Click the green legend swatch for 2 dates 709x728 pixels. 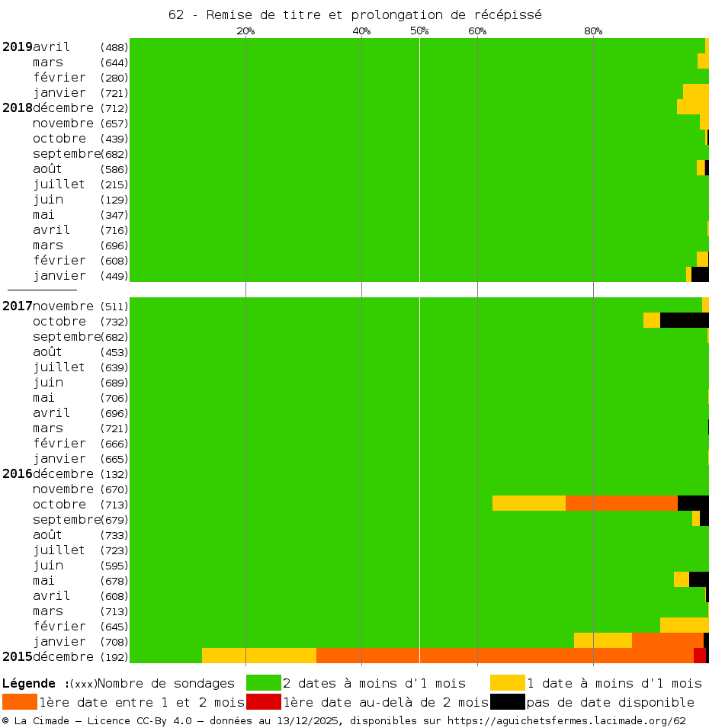point(264,682)
